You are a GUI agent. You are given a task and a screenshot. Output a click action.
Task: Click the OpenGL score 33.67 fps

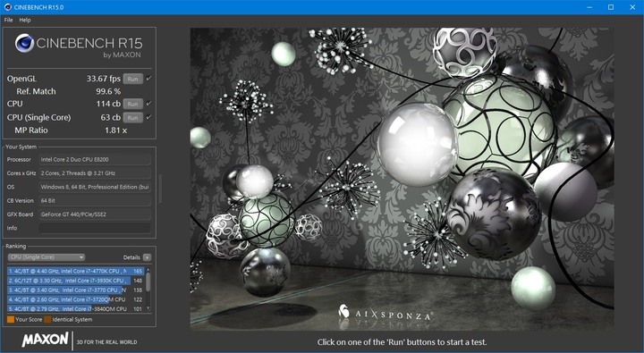point(104,79)
